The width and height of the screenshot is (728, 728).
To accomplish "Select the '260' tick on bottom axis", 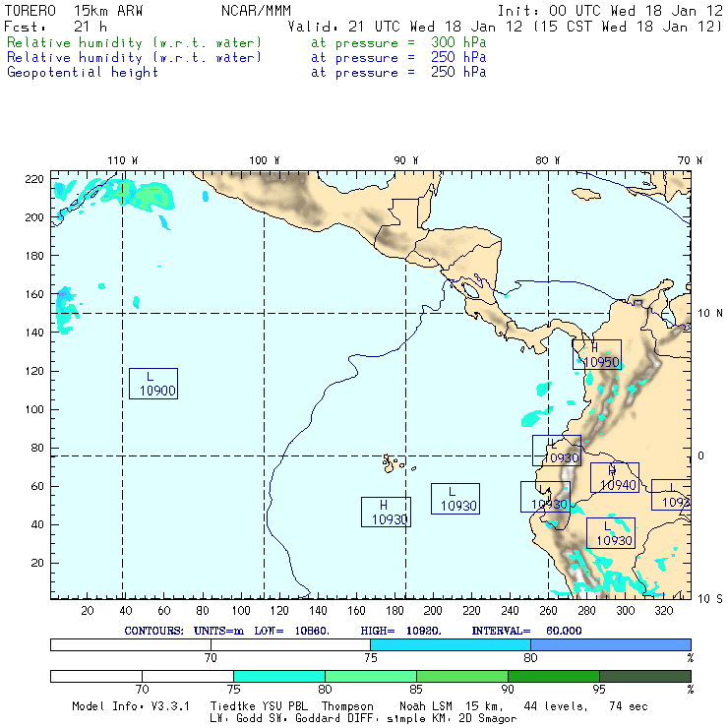I will 548,611.
